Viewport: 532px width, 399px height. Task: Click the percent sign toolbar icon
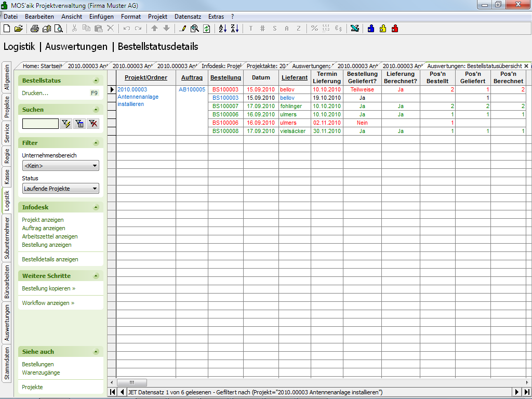click(314, 29)
